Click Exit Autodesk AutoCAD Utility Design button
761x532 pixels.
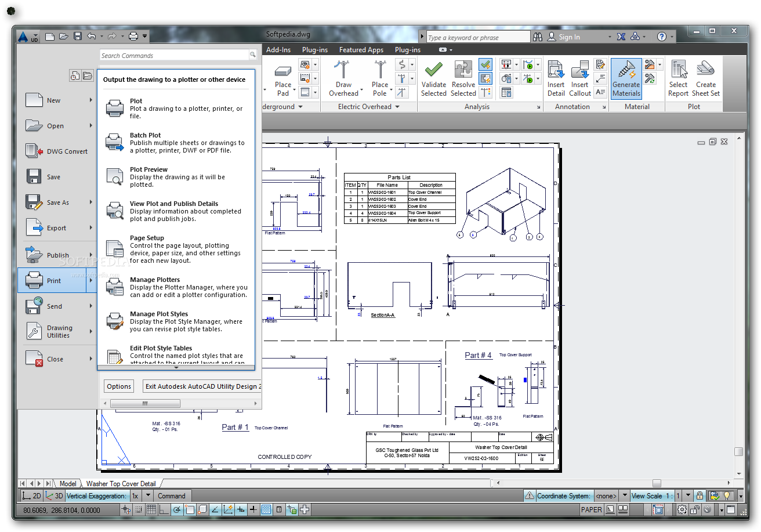click(202, 386)
